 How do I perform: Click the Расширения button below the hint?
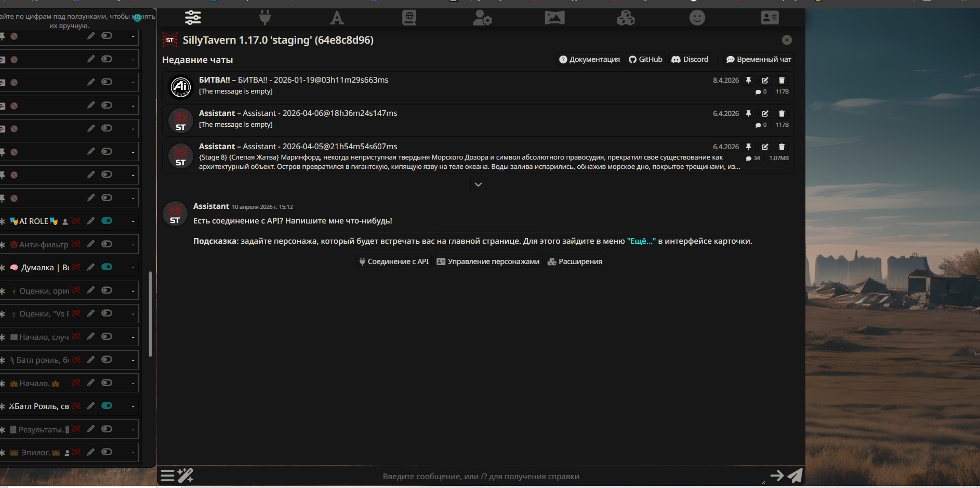pos(575,261)
